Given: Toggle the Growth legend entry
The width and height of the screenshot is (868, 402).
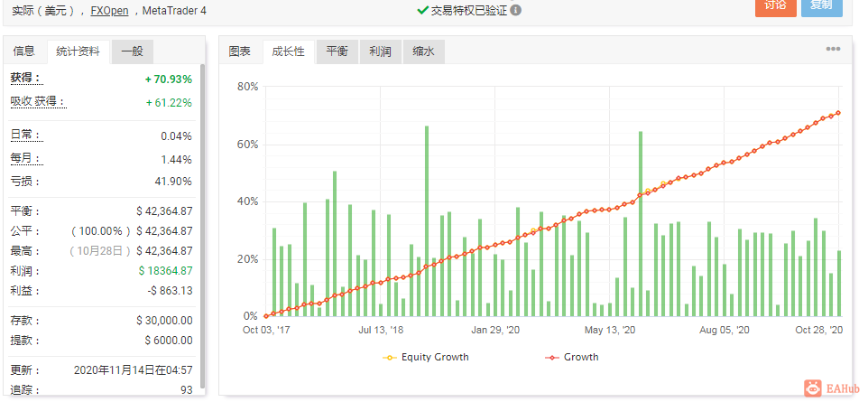Looking at the screenshot, I should (572, 357).
